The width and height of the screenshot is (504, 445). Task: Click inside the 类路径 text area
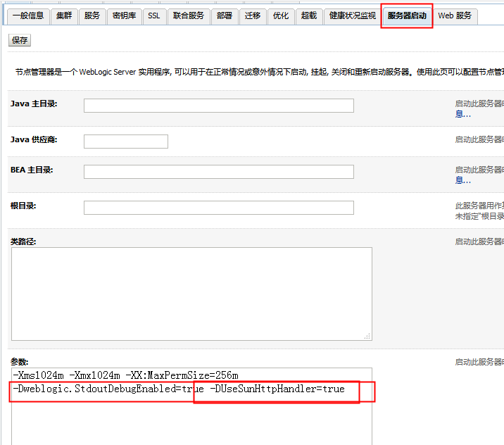click(192, 294)
